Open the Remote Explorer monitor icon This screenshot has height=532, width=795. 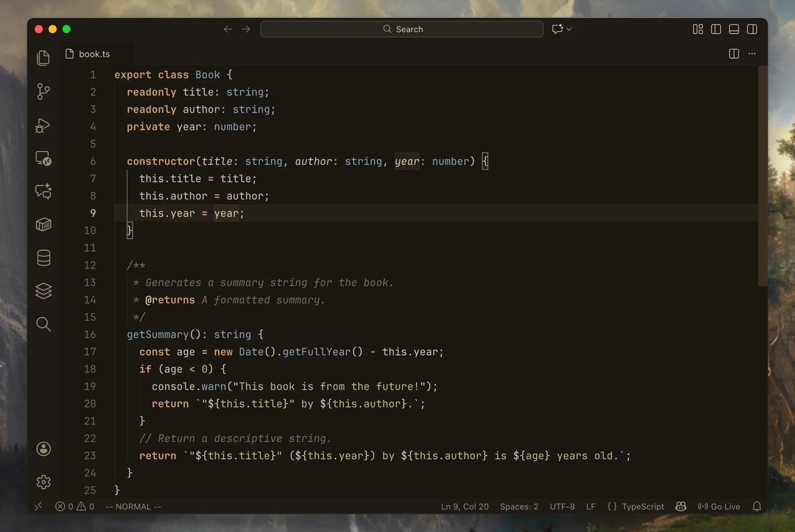[x=43, y=158]
